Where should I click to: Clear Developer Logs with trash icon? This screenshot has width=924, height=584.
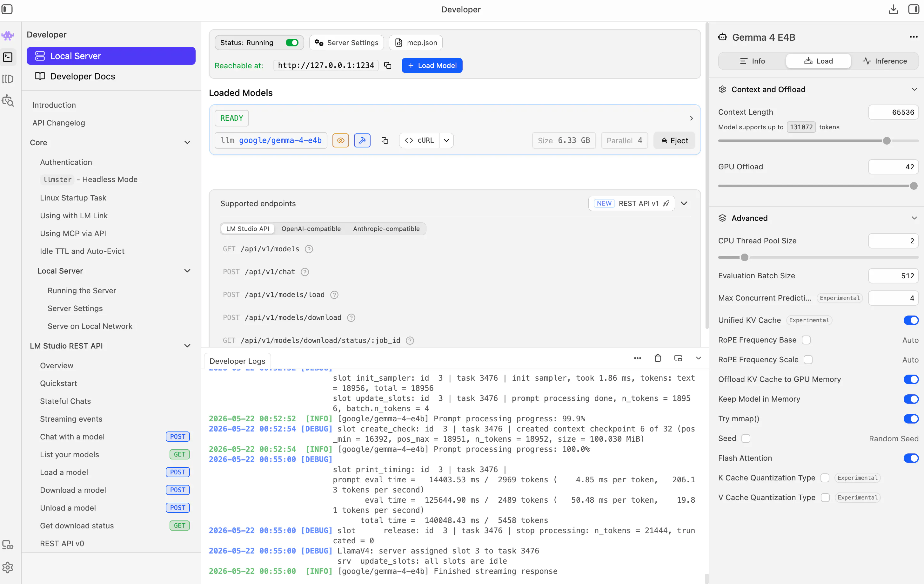pos(658,358)
